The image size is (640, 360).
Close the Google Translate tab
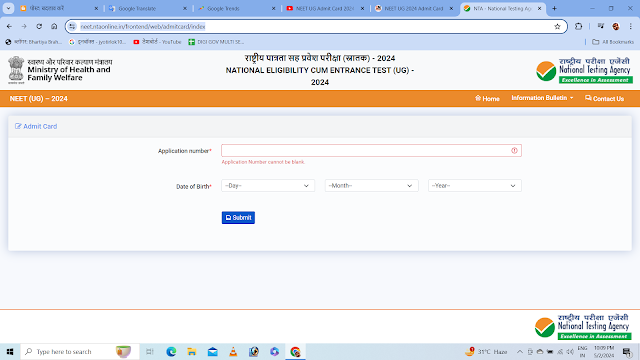click(x=184, y=8)
